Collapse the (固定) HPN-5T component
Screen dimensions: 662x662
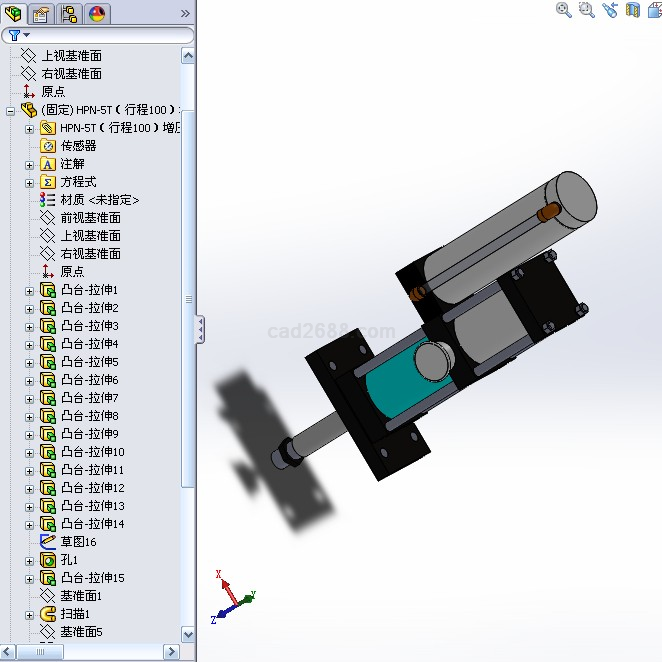(x=10, y=110)
